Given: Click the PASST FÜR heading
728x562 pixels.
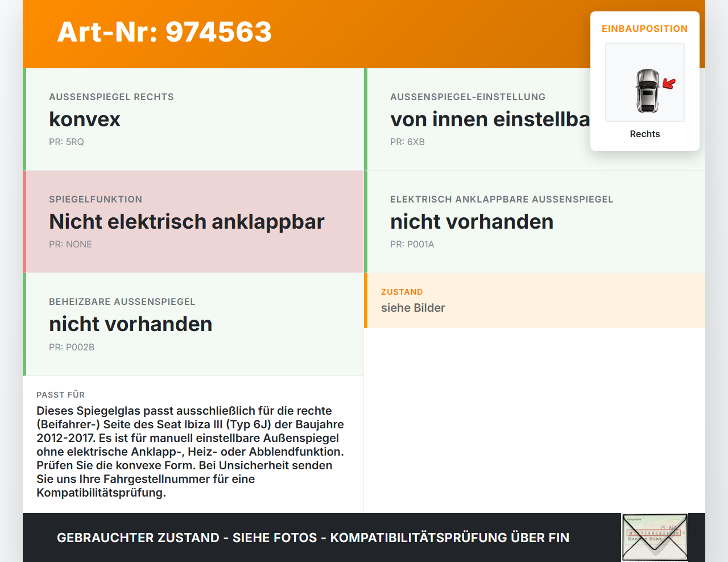Looking at the screenshot, I should [60, 395].
